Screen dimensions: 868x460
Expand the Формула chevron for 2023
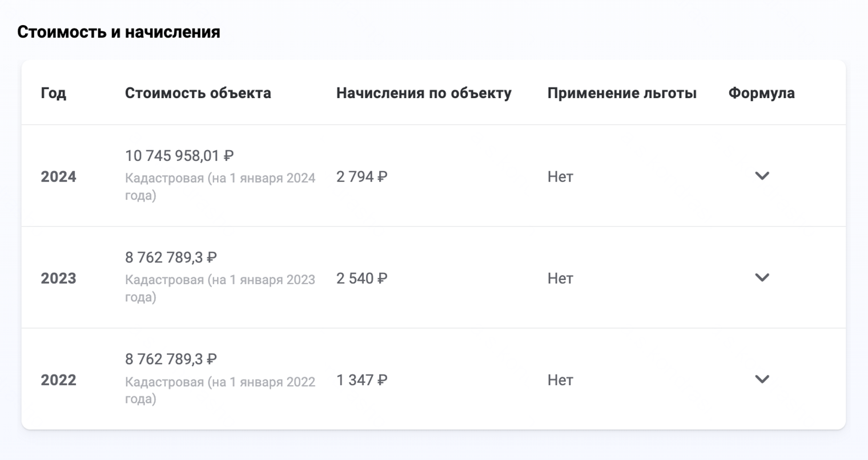pyautogui.click(x=762, y=278)
